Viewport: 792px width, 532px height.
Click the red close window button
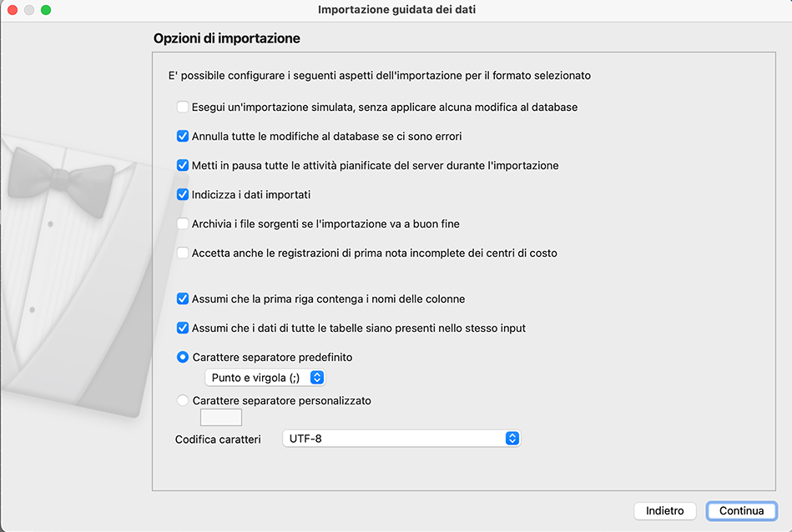tap(13, 10)
